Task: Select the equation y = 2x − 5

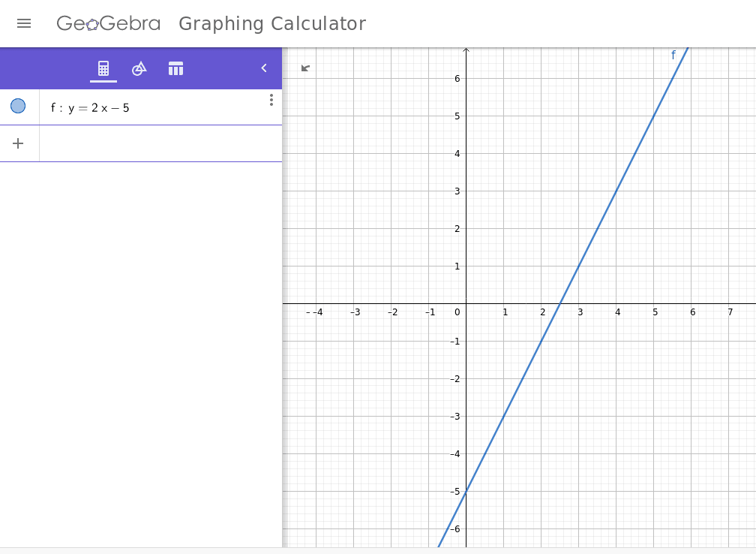Action: 97,108
